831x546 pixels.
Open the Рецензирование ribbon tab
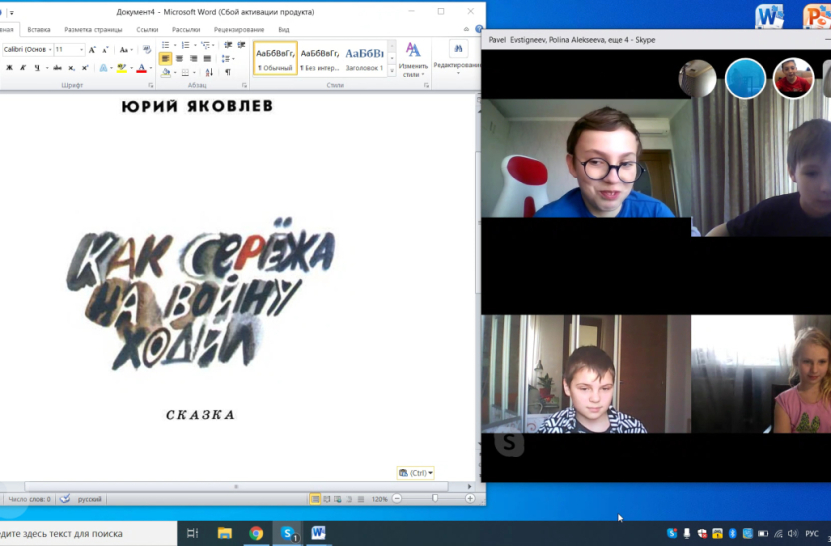[x=239, y=30]
